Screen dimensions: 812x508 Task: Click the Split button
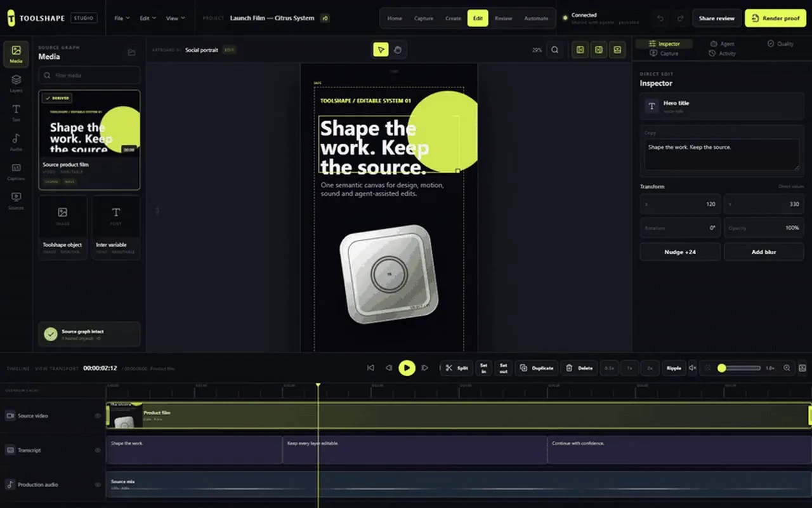(456, 368)
